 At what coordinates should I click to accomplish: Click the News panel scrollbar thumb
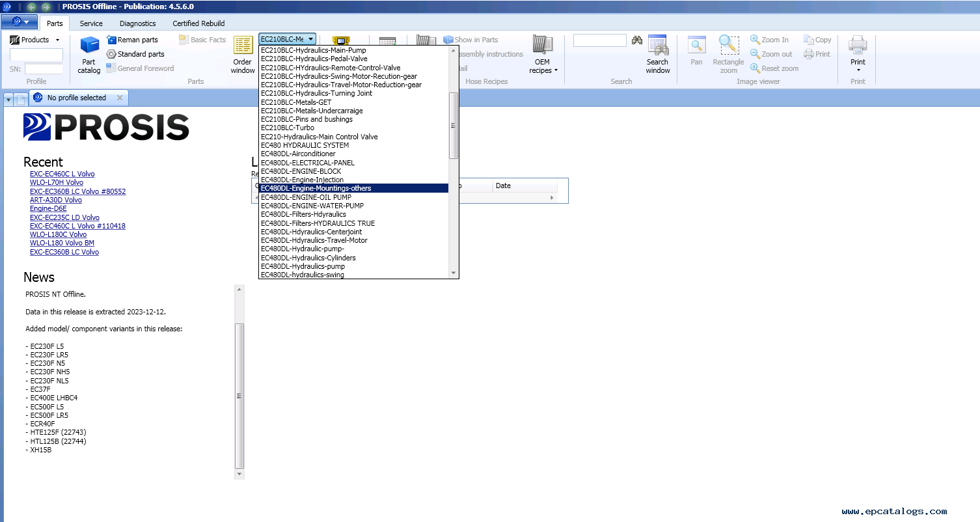point(239,396)
